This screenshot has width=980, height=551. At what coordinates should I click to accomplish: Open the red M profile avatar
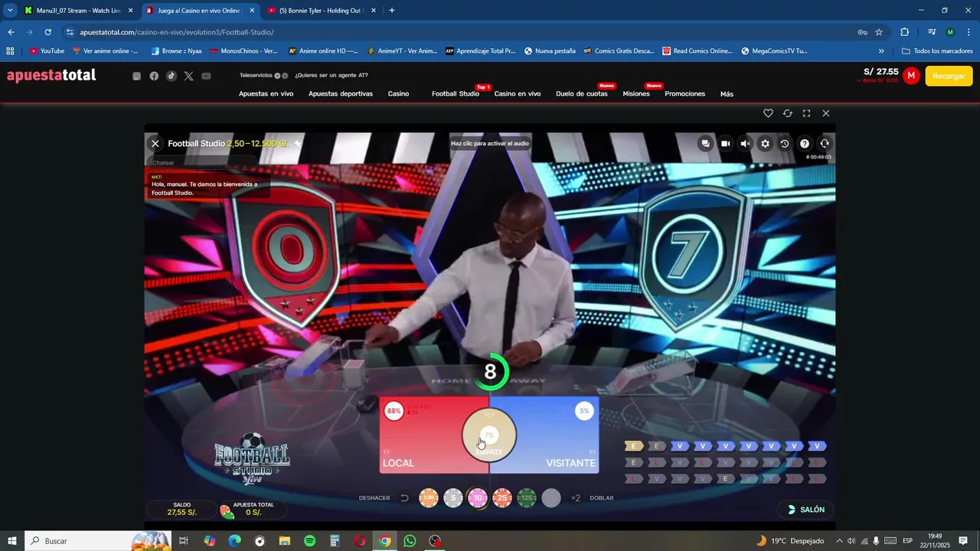(x=910, y=76)
